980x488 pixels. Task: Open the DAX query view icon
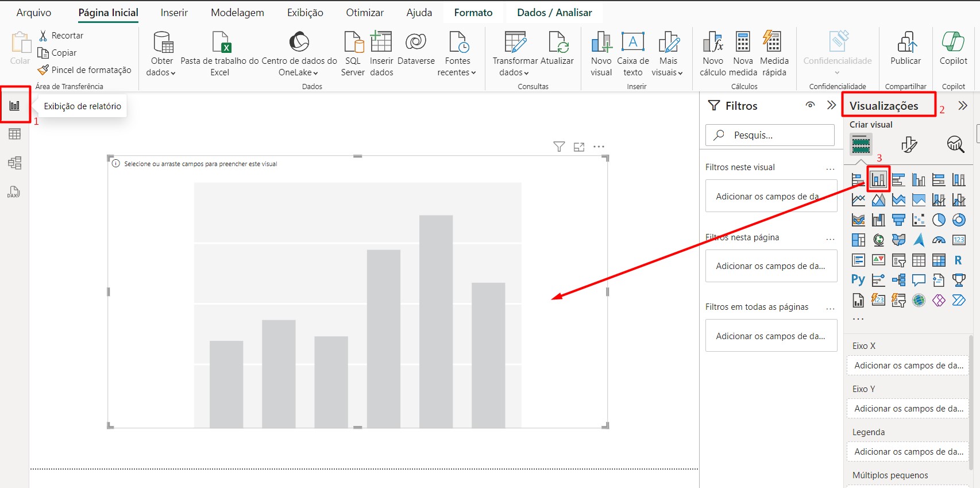click(x=14, y=191)
